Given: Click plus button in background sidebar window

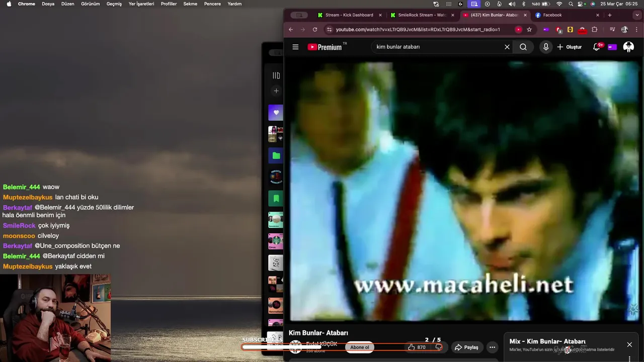Looking at the screenshot, I should [276, 91].
